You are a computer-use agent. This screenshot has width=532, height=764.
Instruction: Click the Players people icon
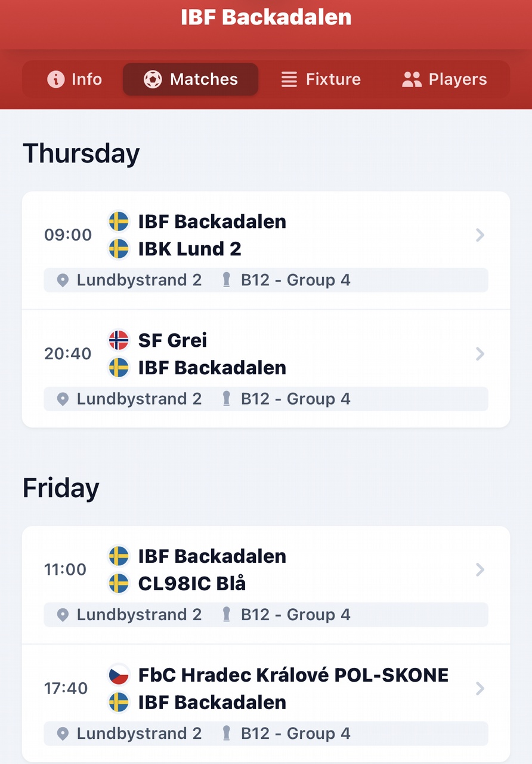[412, 79]
